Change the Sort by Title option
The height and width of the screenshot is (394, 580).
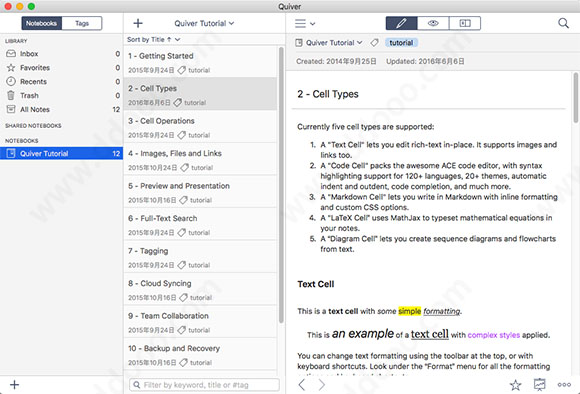click(154, 39)
